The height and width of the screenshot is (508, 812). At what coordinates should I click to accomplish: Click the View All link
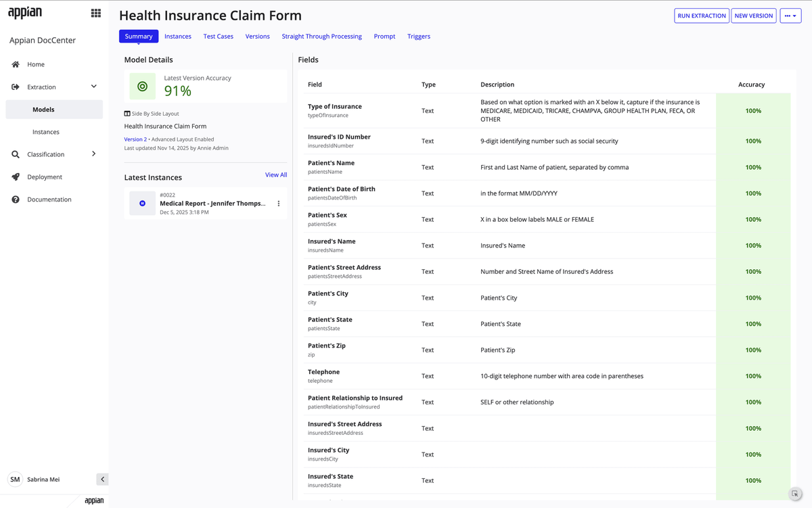pyautogui.click(x=275, y=175)
